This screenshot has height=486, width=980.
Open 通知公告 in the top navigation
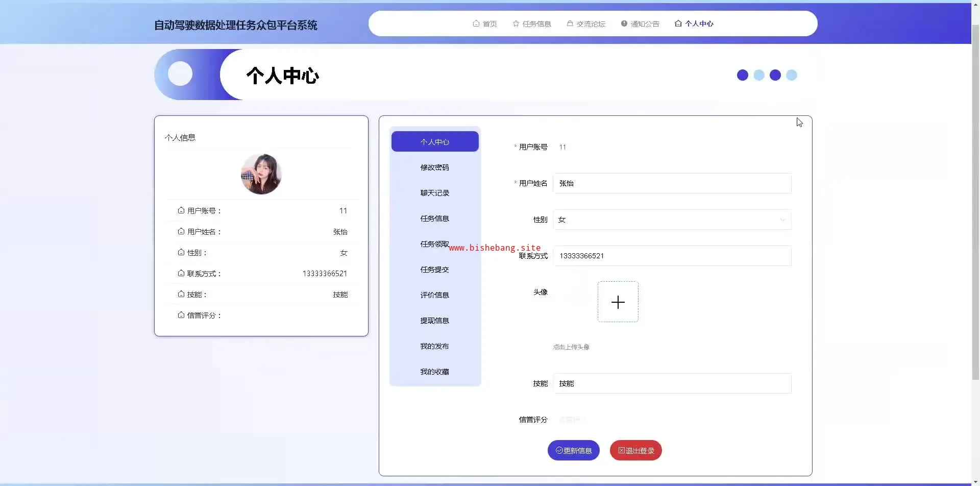[640, 23]
